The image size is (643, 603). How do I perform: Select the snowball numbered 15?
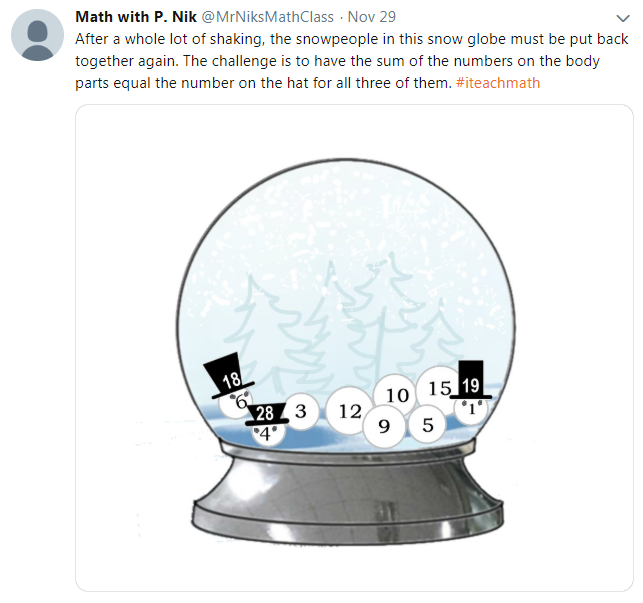click(x=439, y=388)
